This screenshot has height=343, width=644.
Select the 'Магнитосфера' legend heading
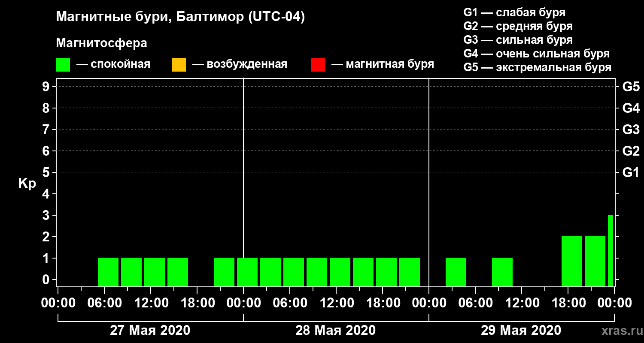101,43
